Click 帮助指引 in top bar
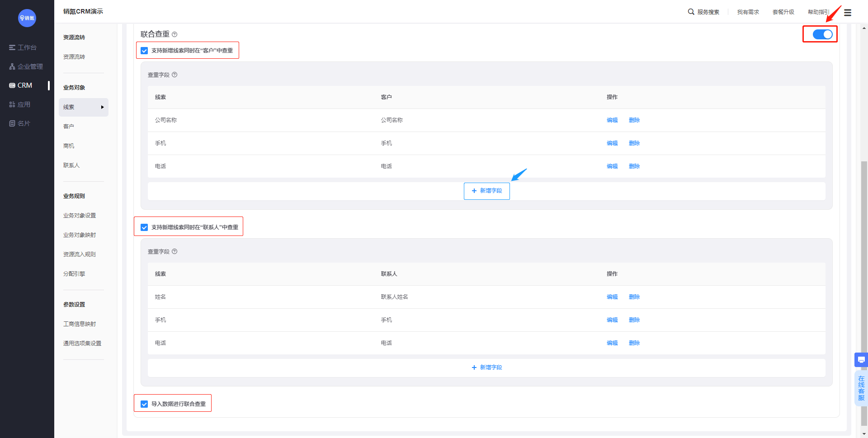Viewport: 868px width, 438px height. pos(818,12)
